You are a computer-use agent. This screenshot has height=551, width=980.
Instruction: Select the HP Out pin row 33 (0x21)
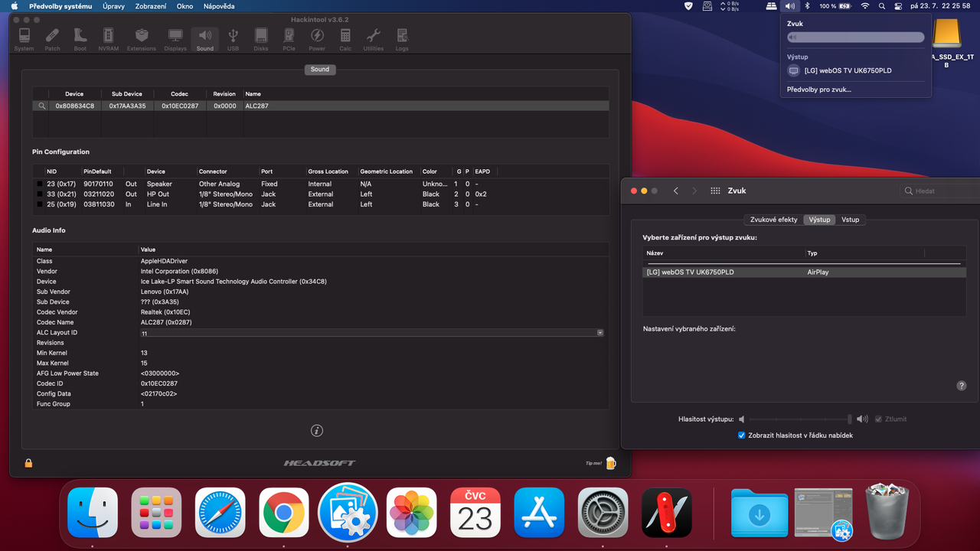321,194
